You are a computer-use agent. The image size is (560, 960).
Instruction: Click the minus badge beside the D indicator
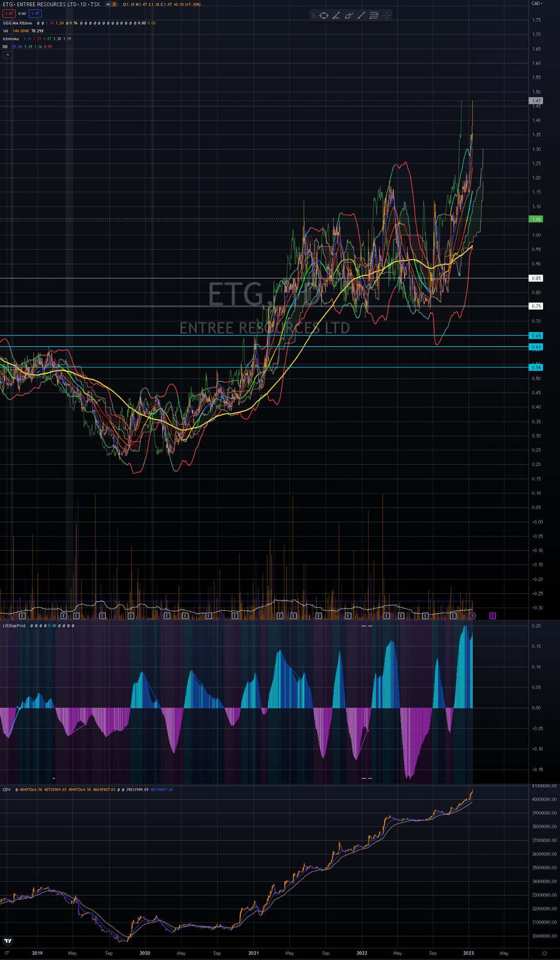point(108,4)
